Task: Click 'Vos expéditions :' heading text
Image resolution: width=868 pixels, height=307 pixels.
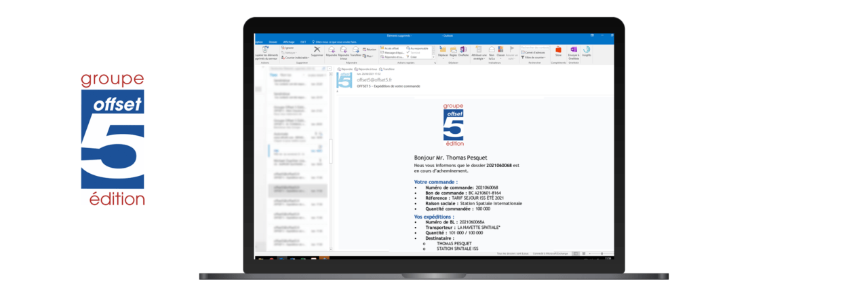Action: tap(434, 217)
